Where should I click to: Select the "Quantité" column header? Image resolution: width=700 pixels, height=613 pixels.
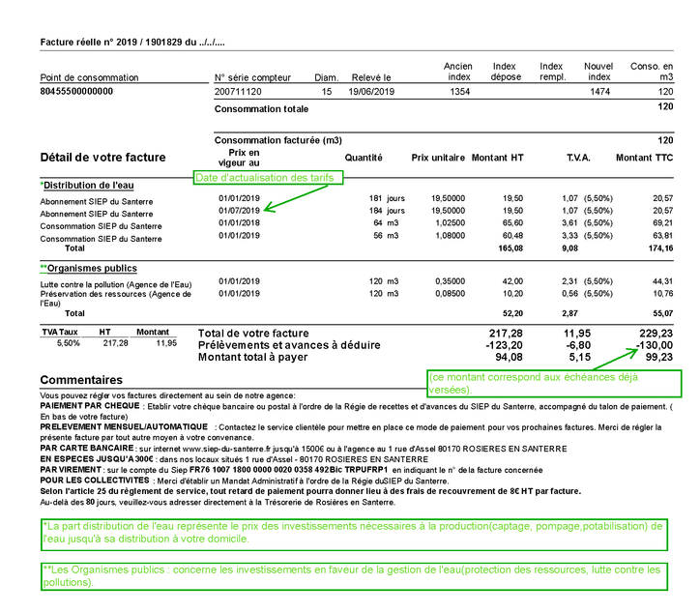[x=364, y=158]
